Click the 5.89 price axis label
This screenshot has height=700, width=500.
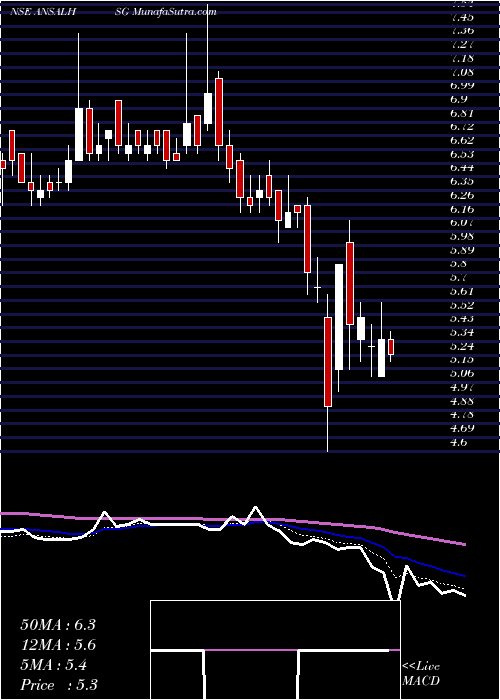click(x=462, y=250)
